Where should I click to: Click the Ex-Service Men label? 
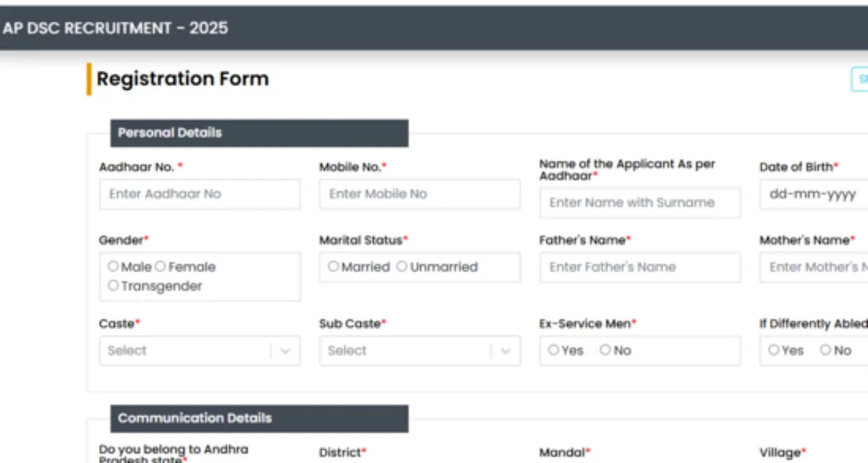[588, 323]
